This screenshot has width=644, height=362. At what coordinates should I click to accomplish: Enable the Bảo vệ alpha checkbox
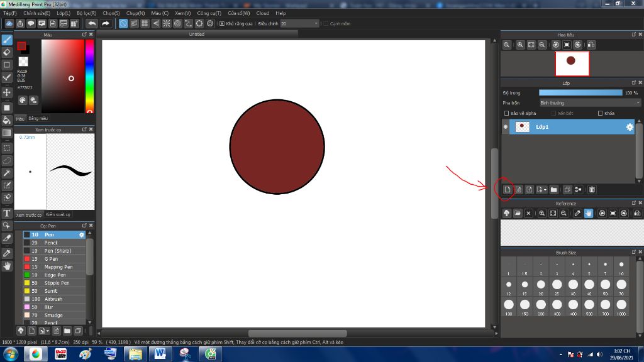click(506, 113)
